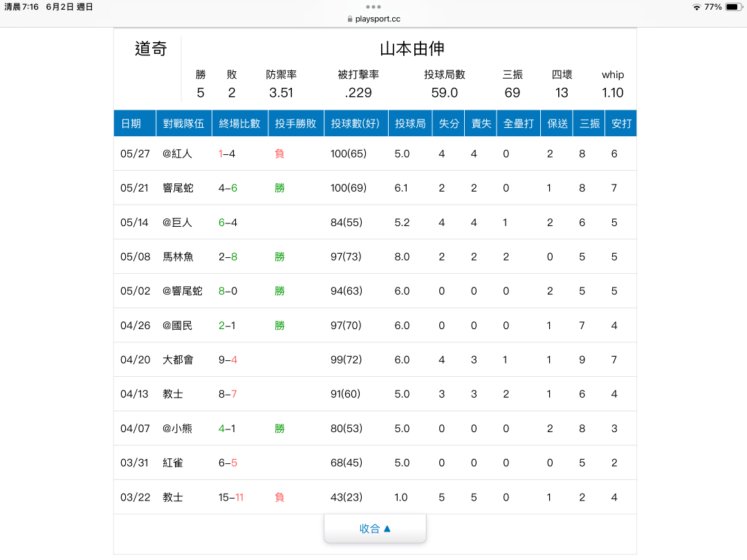
Task: Tap the lock icon beside playsport.cc
Action: pyautogui.click(x=350, y=19)
